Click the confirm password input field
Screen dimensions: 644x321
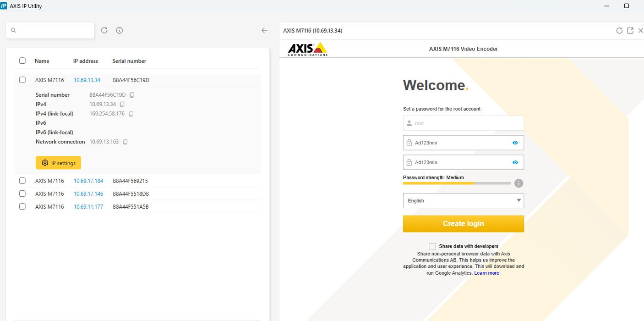tap(464, 162)
